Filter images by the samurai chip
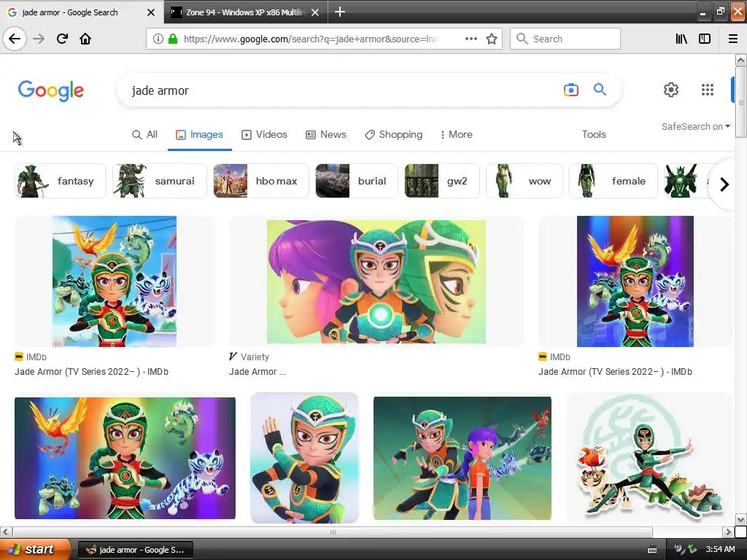The width and height of the screenshot is (747, 560). [160, 181]
